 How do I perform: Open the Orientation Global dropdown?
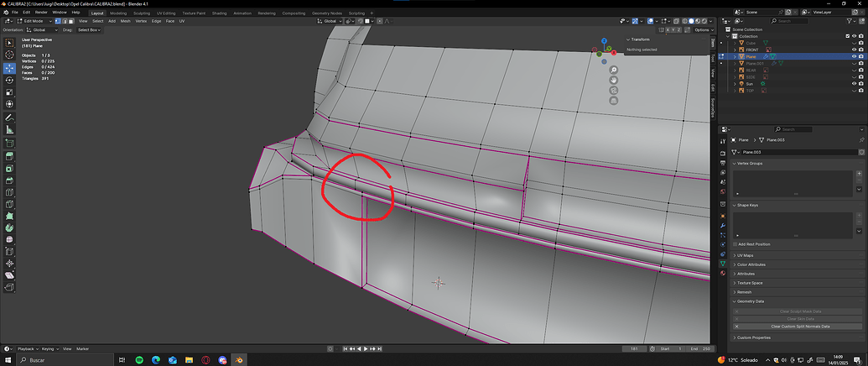tap(42, 30)
